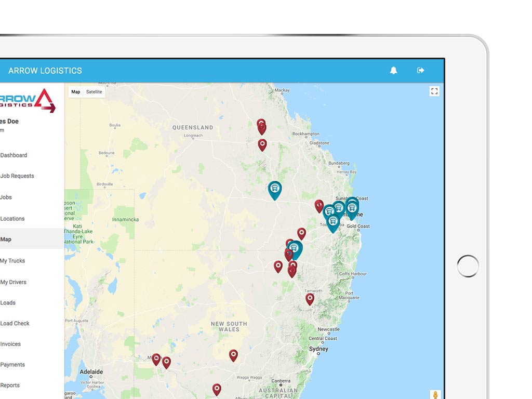Switch map to Satellite view
Image resolution: width=532 pixels, height=399 pixels.
[x=94, y=91]
